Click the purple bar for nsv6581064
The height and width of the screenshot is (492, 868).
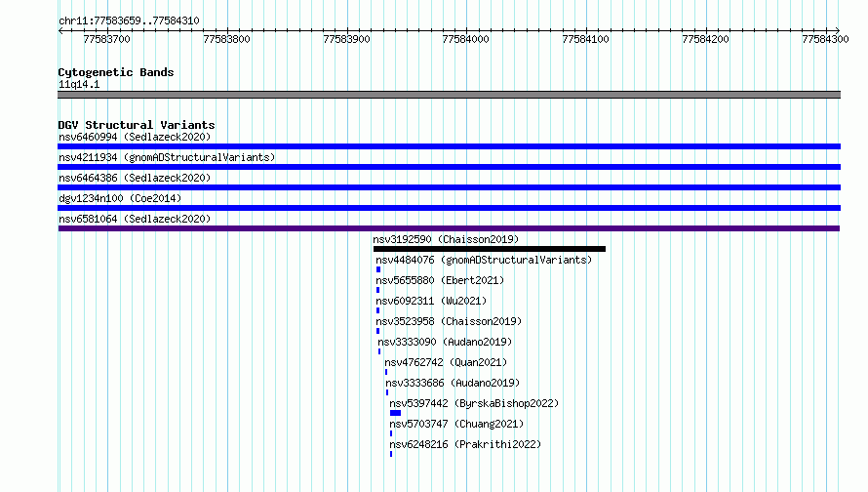tap(449, 228)
